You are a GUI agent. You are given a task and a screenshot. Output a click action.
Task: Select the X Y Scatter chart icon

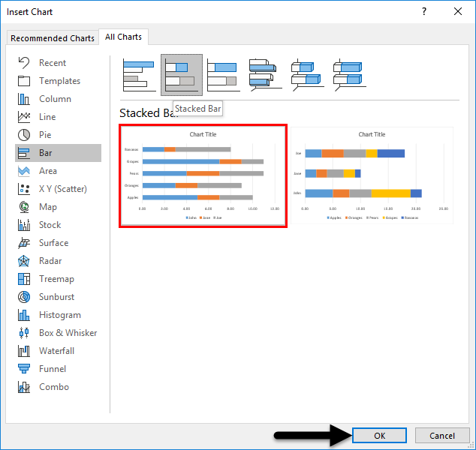tap(24, 189)
